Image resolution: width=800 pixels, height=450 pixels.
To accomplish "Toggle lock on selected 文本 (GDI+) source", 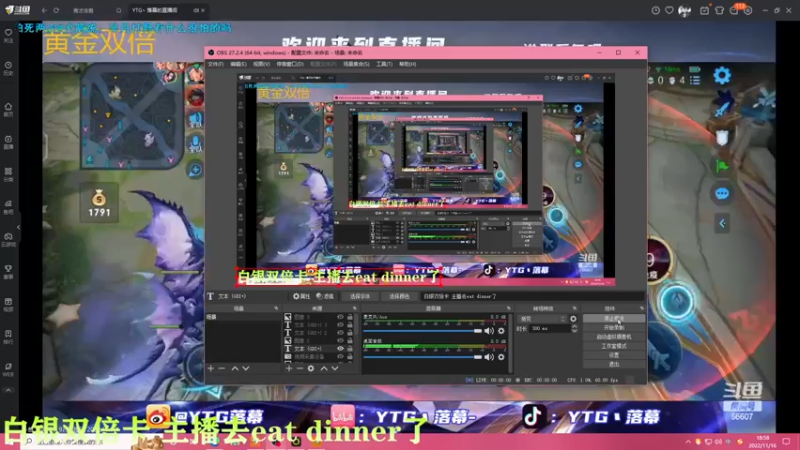I will tap(350, 348).
